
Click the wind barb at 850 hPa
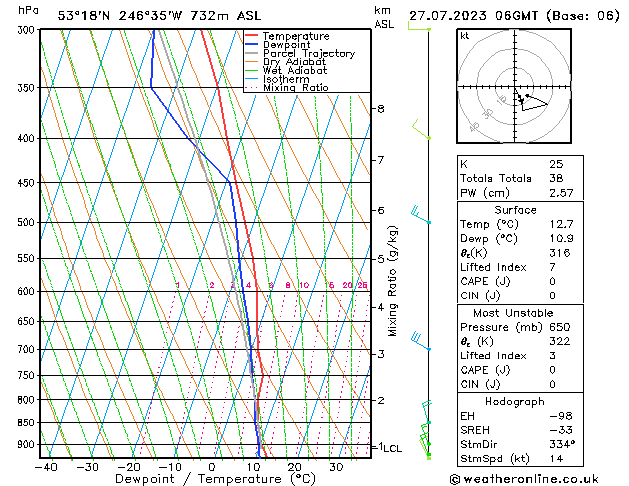coord(426,412)
